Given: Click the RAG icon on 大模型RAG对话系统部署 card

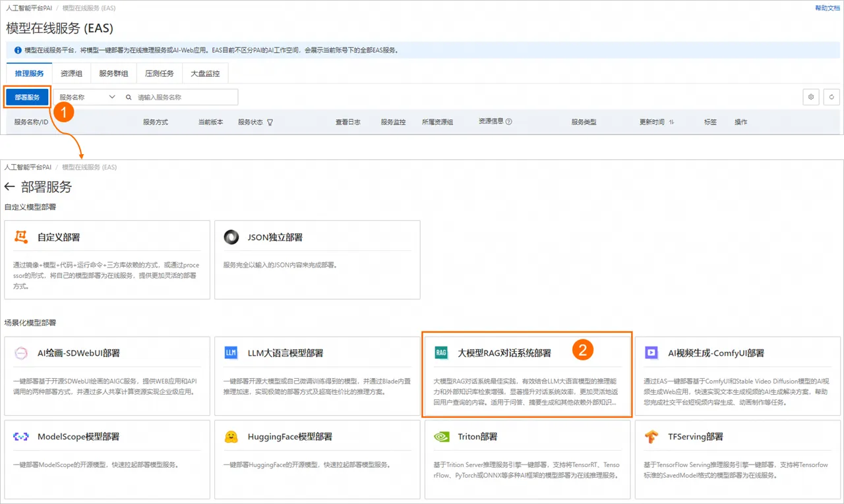Looking at the screenshot, I should pyautogui.click(x=441, y=353).
